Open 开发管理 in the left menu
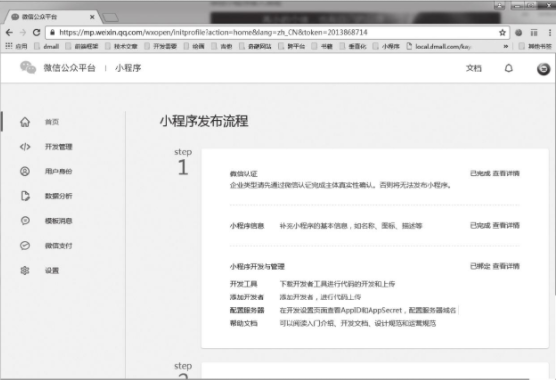Screen dimensions: 556x380 [59, 147]
